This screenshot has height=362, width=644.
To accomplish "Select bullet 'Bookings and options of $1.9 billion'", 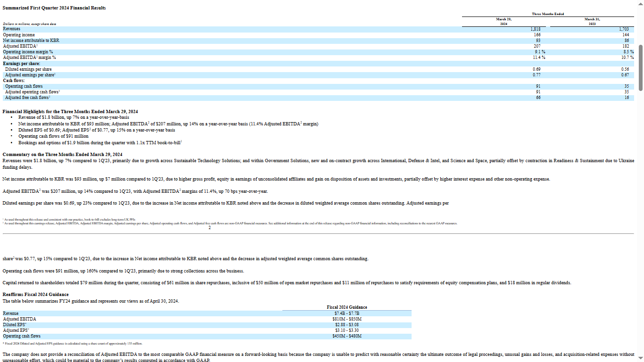I will click(x=100, y=142).
